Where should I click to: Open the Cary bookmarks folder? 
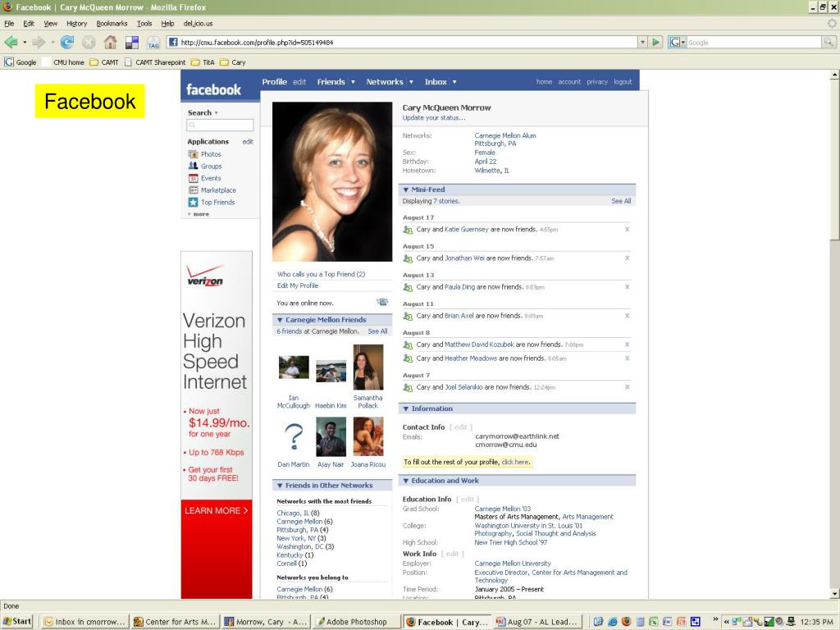click(232, 62)
